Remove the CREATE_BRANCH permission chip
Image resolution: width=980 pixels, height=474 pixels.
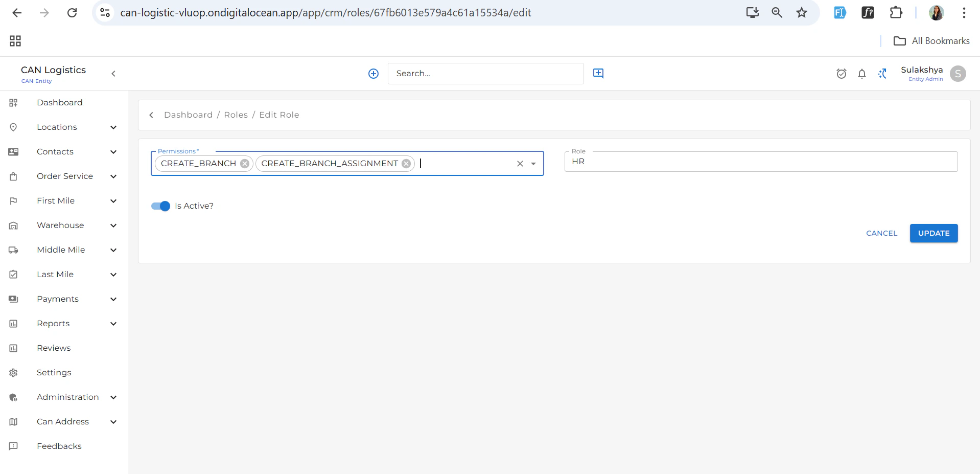[x=245, y=164]
